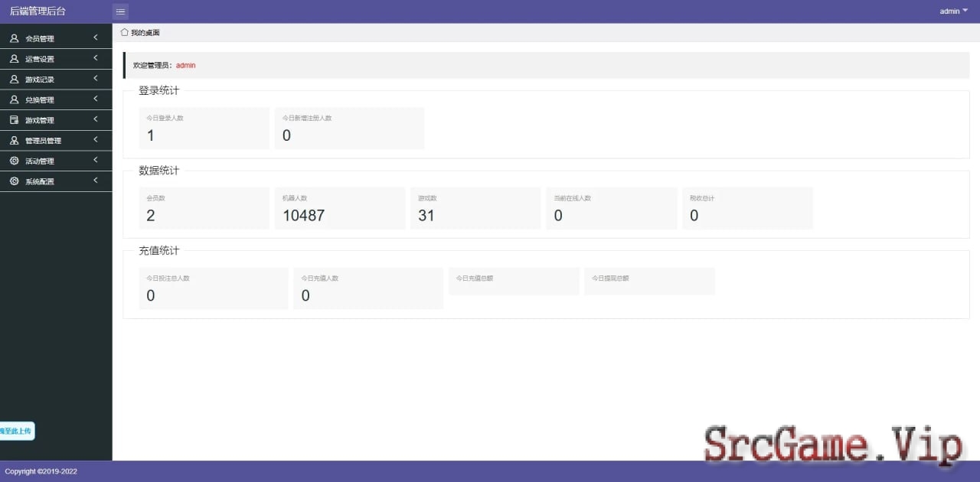This screenshot has height=482, width=980.
Task: Click the 拖至此上传 floating upload button
Action: pos(16,431)
